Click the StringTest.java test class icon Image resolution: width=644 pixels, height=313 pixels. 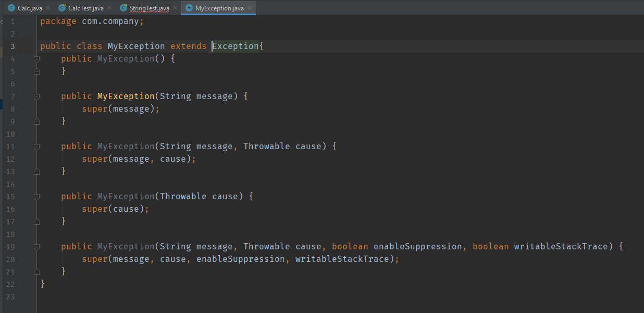(x=123, y=8)
